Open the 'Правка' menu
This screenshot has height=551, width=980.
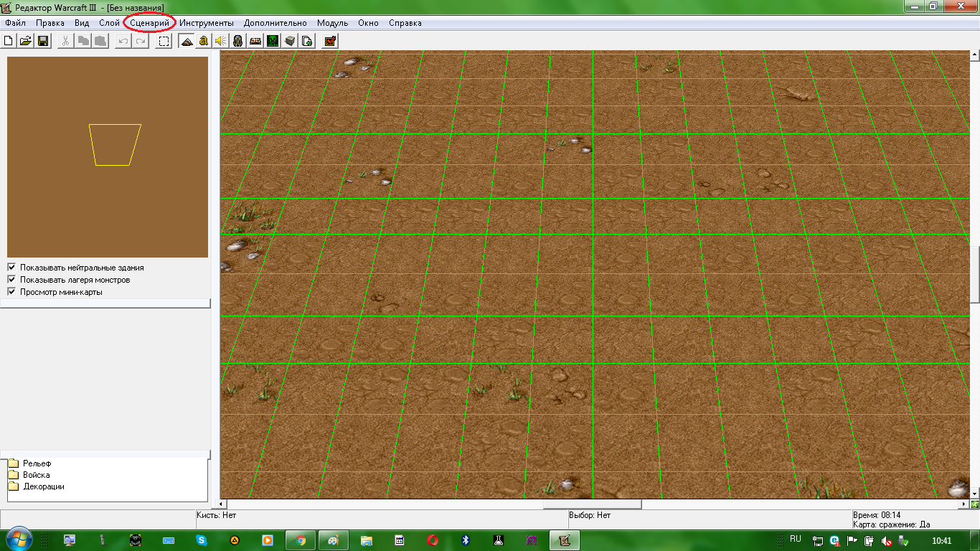pyautogui.click(x=50, y=23)
